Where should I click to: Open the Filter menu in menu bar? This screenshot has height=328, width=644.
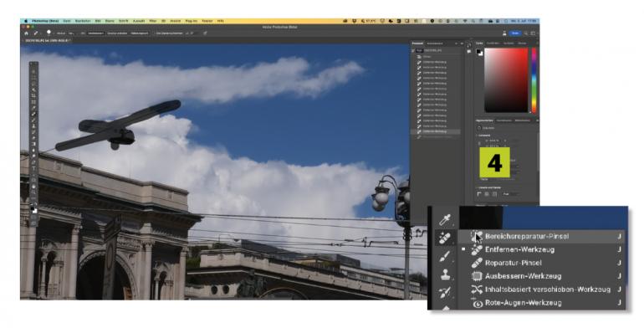tap(153, 21)
